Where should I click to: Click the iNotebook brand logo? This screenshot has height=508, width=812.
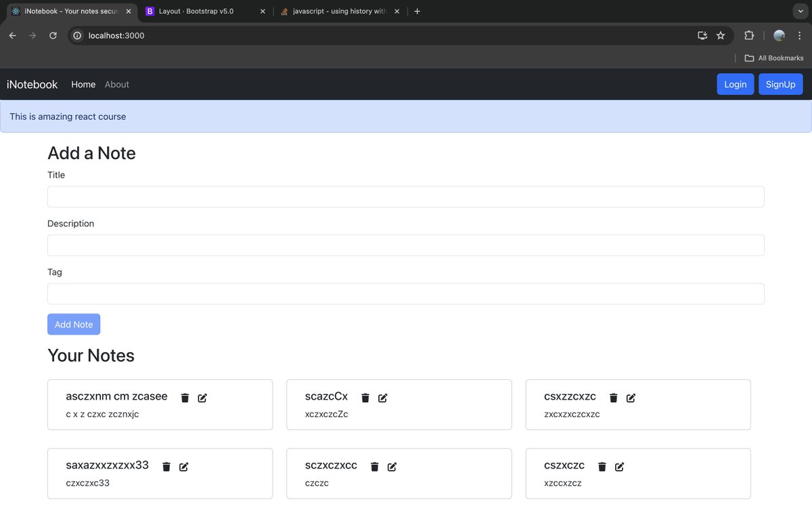[32, 85]
